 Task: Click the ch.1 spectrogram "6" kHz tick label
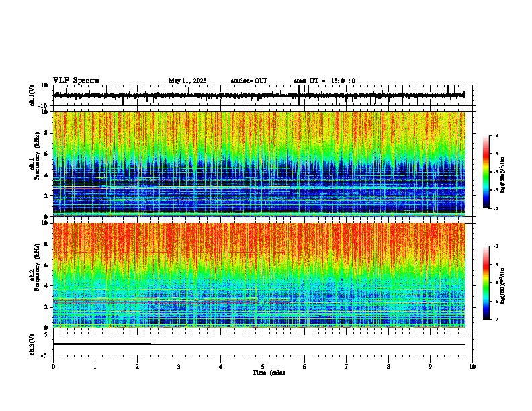click(x=47, y=154)
